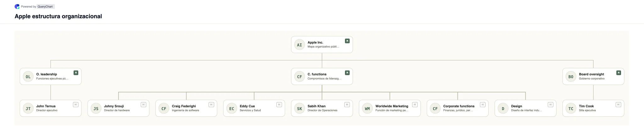This screenshot has width=644, height=140.
Task: Click 'Servicios y Salud' subtitle
Action: 250,110
